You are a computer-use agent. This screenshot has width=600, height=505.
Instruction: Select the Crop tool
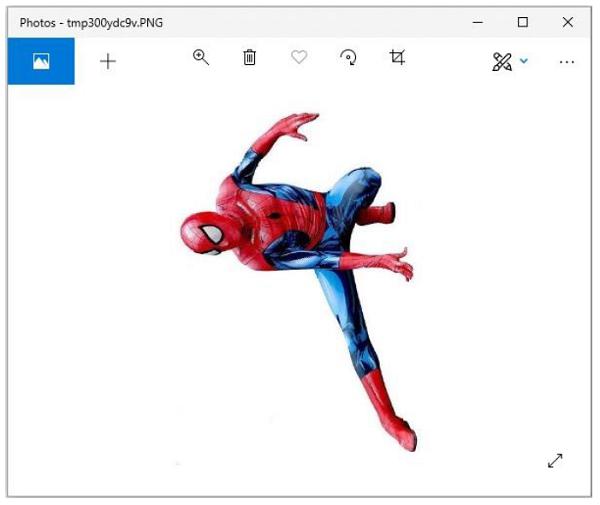point(397,58)
